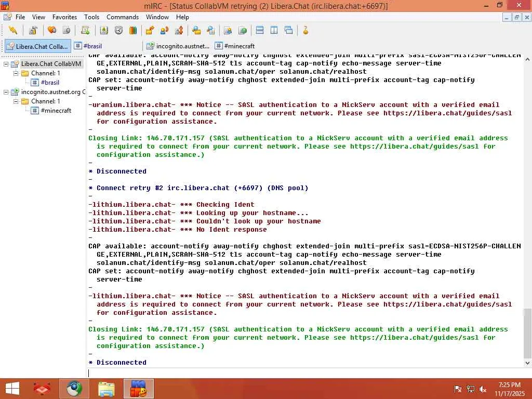This screenshot has height=399, width=532.
Task: Open the Scripts Editor toolbar icon
Action: (85, 30)
